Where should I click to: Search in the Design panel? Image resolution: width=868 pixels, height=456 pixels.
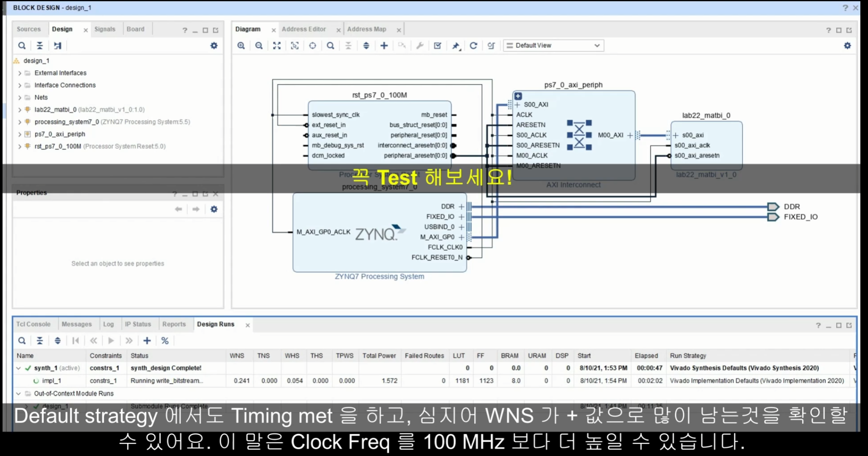(22, 45)
